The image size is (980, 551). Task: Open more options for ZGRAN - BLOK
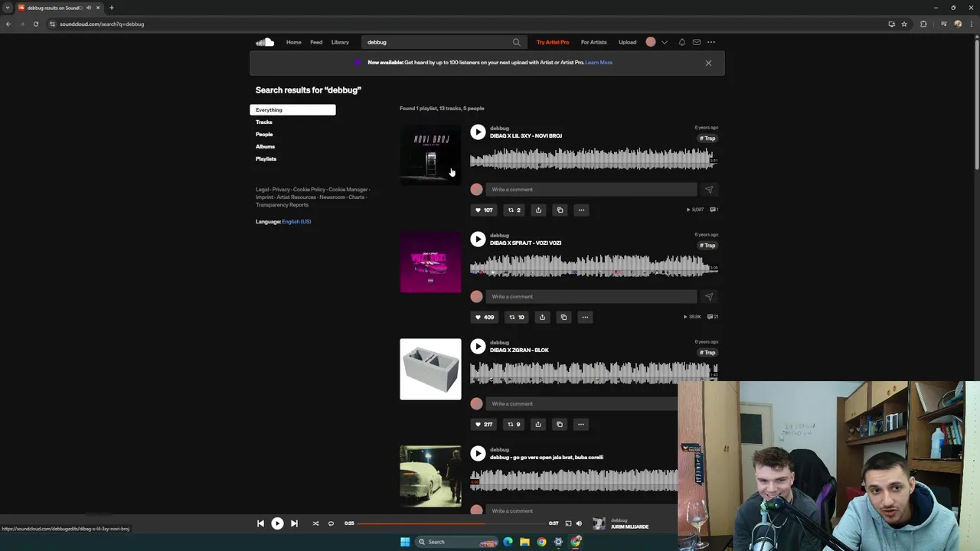(581, 424)
